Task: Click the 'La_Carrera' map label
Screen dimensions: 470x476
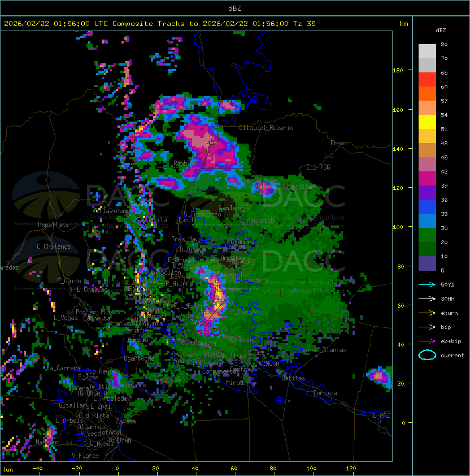Action: 64,368
